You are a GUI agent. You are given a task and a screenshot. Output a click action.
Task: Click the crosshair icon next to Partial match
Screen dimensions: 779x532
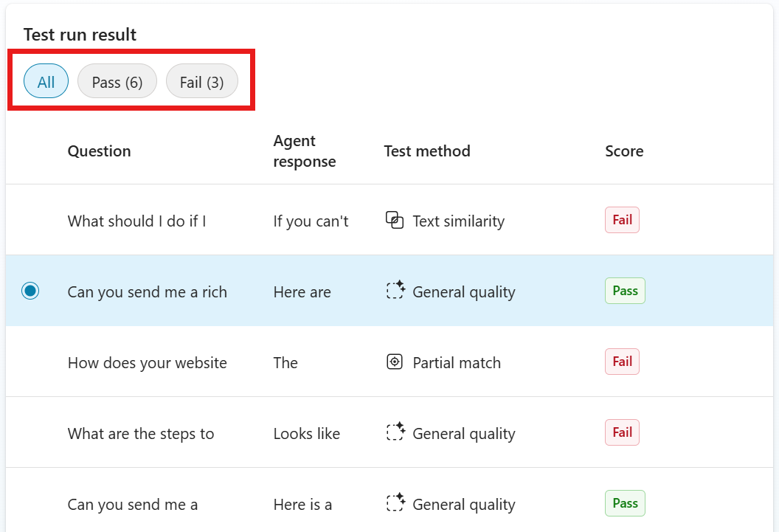395,361
